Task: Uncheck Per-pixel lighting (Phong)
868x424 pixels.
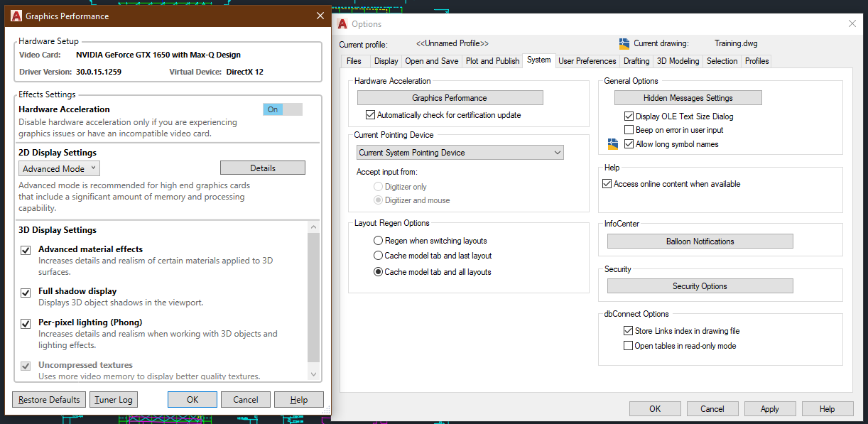Action: pyautogui.click(x=26, y=323)
